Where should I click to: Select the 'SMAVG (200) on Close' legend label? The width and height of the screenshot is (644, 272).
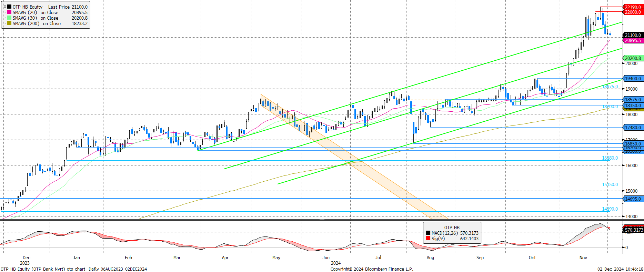[37, 23]
